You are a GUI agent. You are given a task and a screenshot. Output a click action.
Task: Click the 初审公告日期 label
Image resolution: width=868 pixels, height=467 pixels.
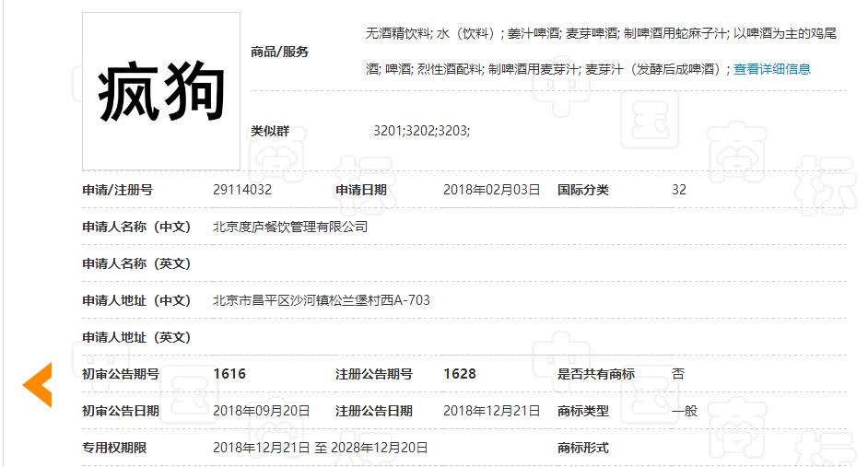(121, 411)
